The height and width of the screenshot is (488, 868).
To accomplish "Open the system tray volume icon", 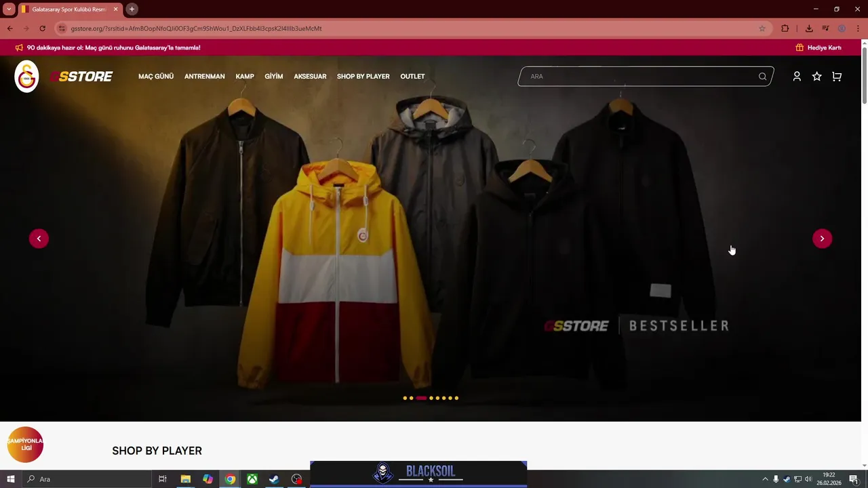I will pos(808,479).
